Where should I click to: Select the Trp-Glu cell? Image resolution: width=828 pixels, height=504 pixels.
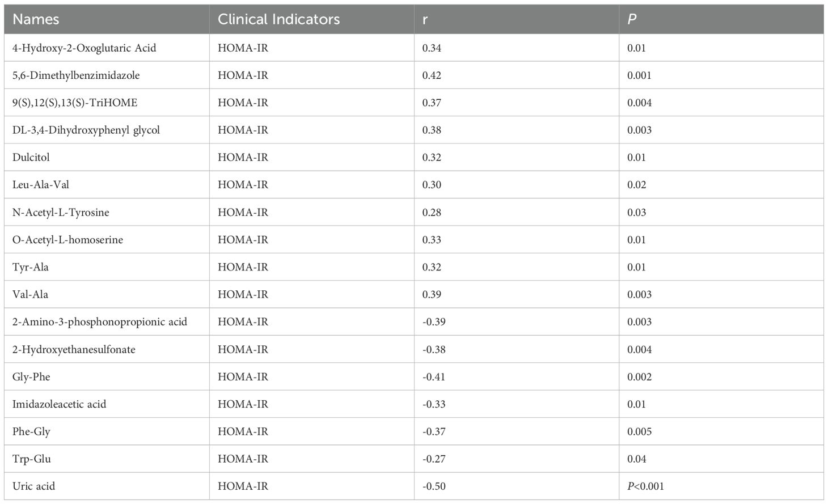click(32, 459)
